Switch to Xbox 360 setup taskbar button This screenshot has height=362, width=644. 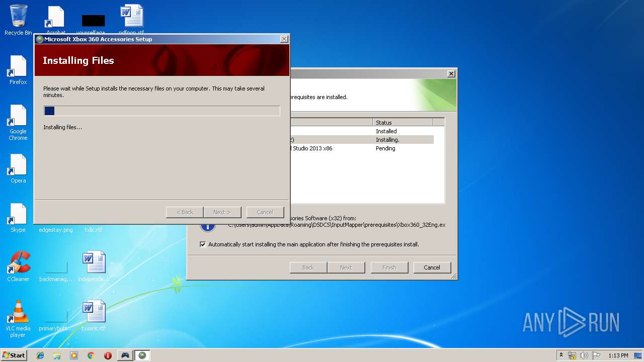[x=142, y=355]
